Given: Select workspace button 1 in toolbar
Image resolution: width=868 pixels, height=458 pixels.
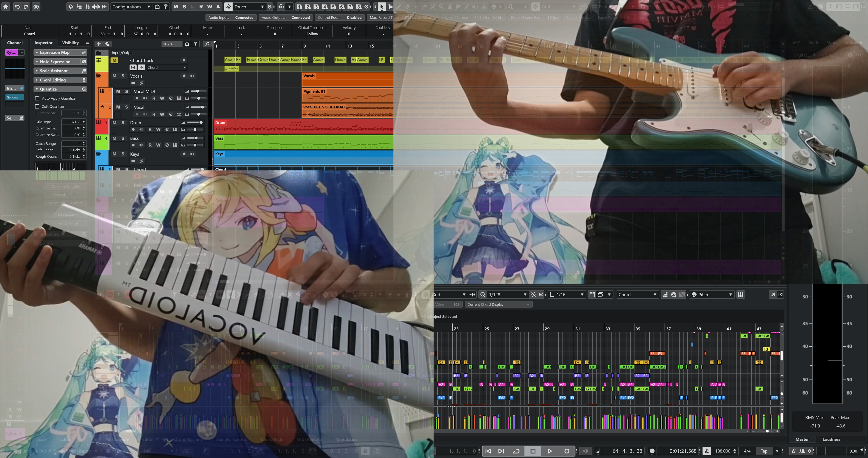Looking at the screenshot, I should 299,7.
